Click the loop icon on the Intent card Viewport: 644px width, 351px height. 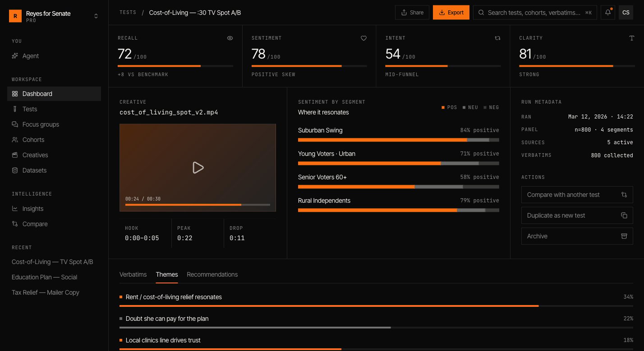click(498, 38)
